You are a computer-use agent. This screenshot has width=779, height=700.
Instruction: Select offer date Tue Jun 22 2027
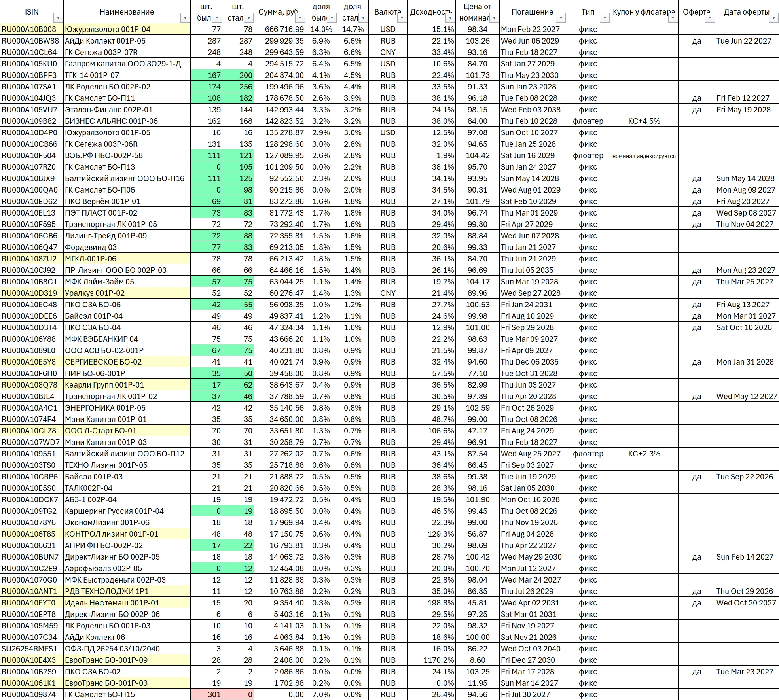(747, 41)
